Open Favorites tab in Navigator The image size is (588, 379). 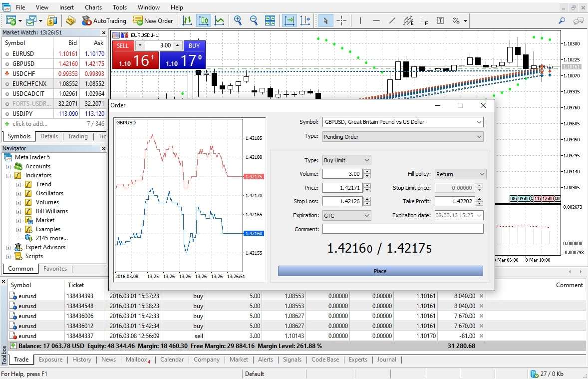[x=55, y=269]
